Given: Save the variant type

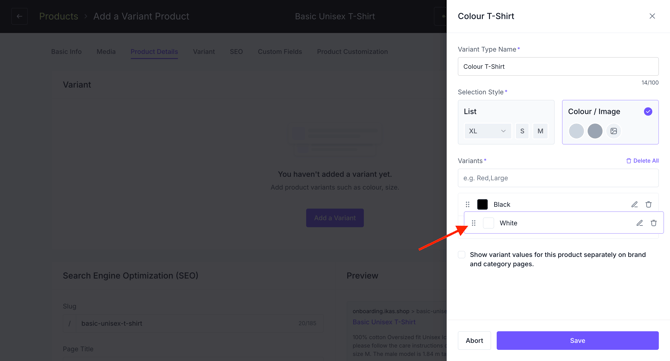Looking at the screenshot, I should coord(578,340).
